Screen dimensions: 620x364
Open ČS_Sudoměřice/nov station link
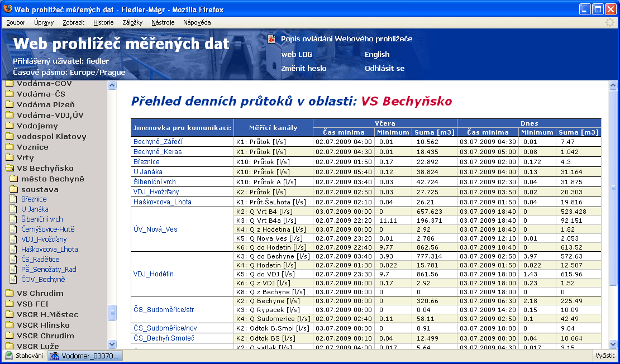point(165,328)
